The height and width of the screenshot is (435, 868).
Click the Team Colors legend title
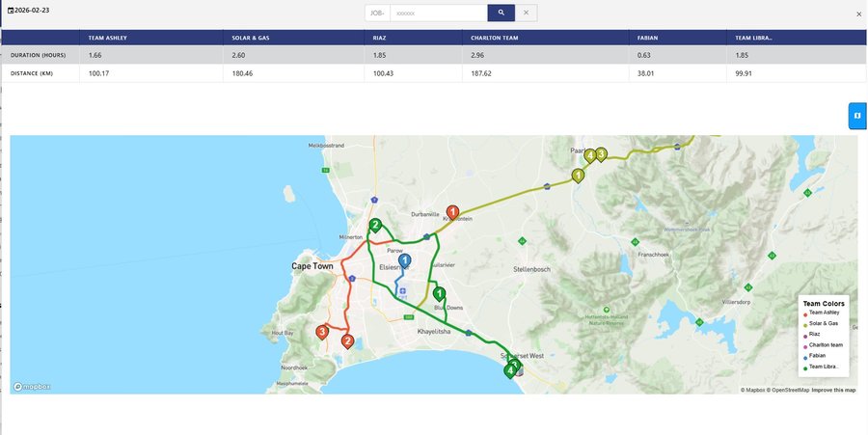[x=824, y=303]
